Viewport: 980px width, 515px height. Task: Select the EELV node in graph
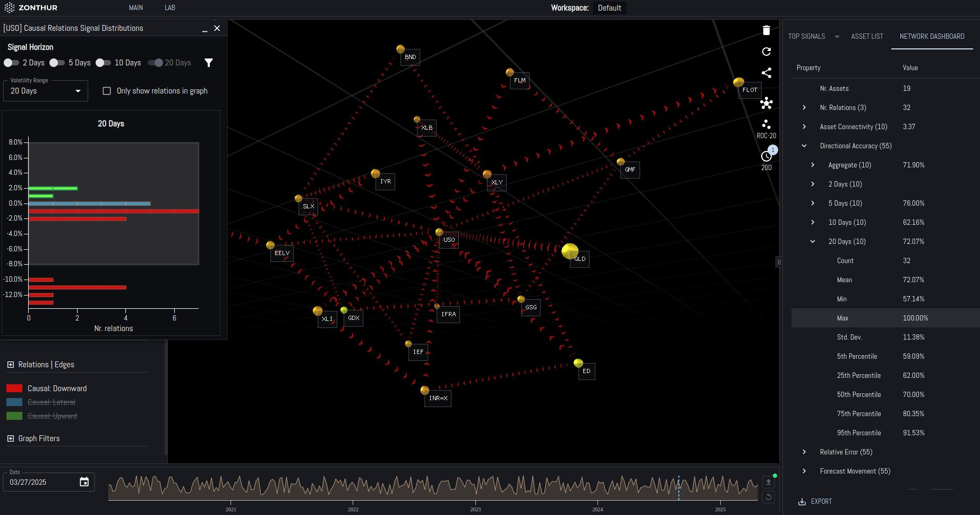point(270,245)
